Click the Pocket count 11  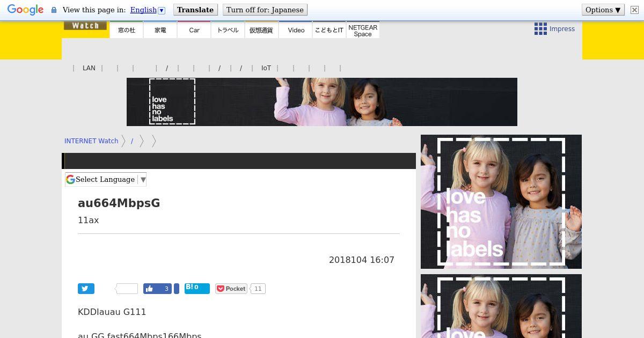pyautogui.click(x=258, y=289)
